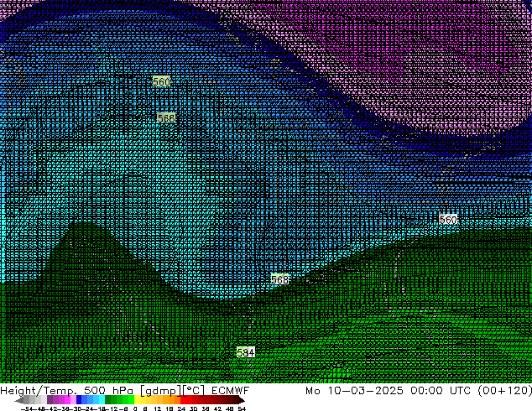Click the "Height/Temp. 500 hPa" title text
The height and width of the screenshot is (411, 532).
coord(67,390)
